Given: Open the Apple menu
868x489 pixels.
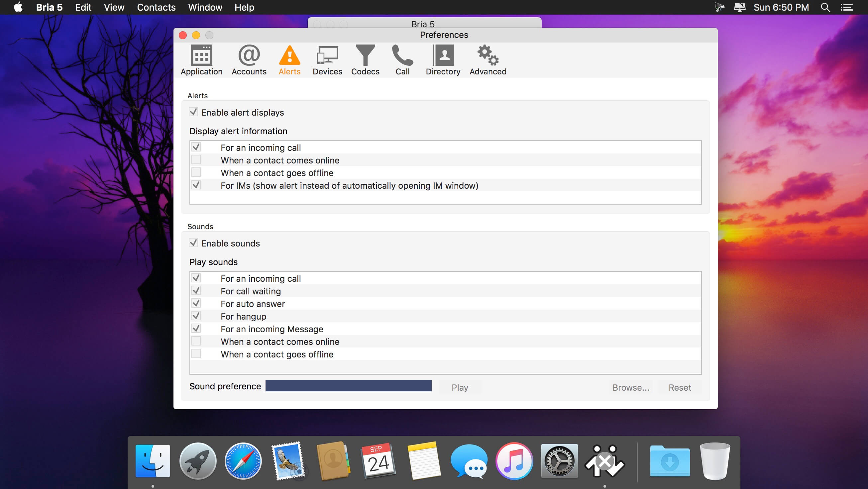Looking at the screenshot, I should pos(18,7).
